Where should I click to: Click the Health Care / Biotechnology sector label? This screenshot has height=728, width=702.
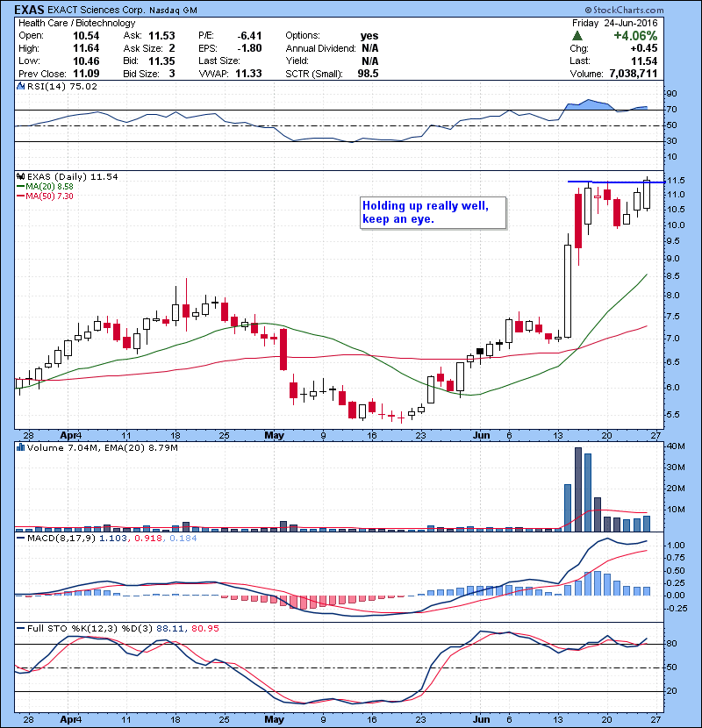pos(76,23)
